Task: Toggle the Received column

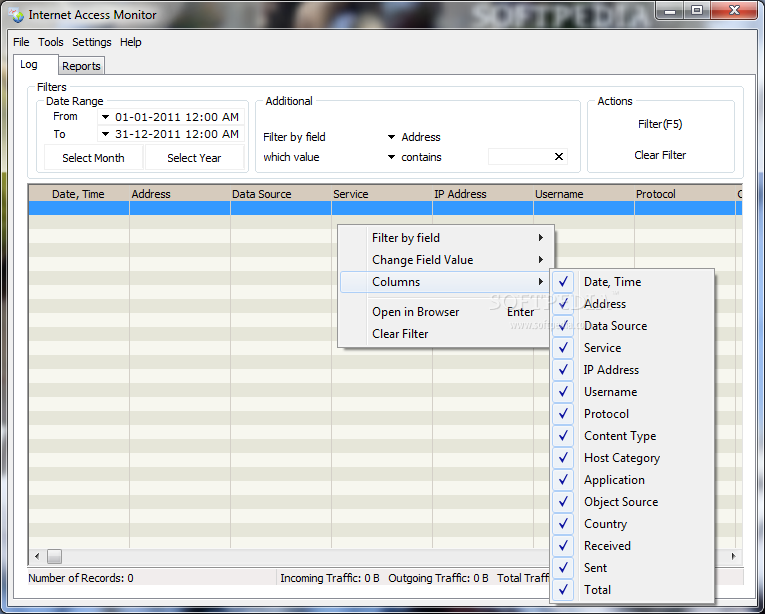Action: [x=563, y=545]
